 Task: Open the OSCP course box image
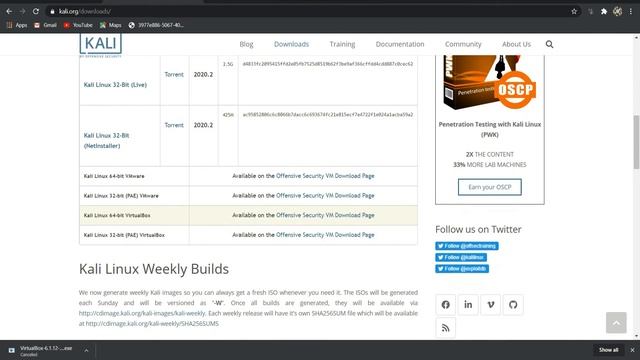click(489, 83)
